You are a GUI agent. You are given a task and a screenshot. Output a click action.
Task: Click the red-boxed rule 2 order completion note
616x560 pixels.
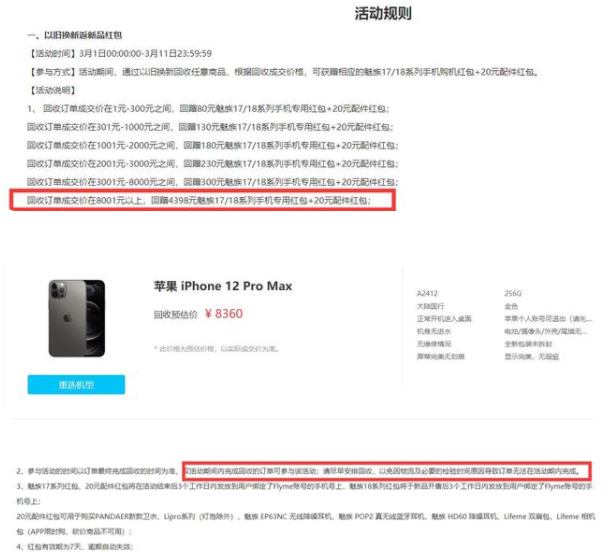[x=382, y=471]
